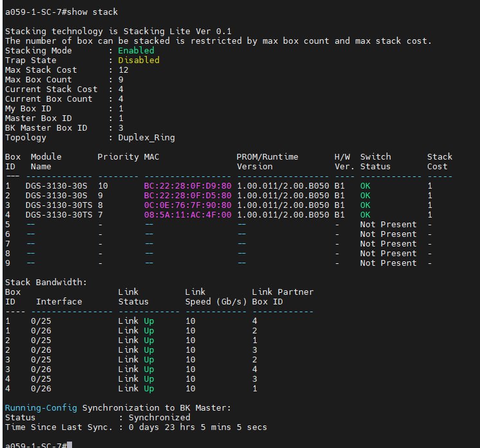The image size is (480, 448).
Task: Click MAC address 0C:0E:76:7F:90:80
Action: [x=188, y=205]
